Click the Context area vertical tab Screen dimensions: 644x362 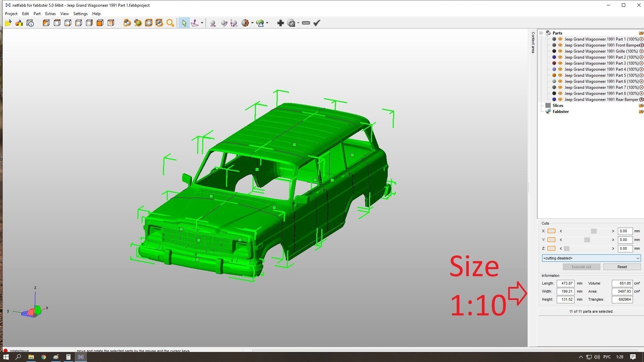[x=533, y=43]
